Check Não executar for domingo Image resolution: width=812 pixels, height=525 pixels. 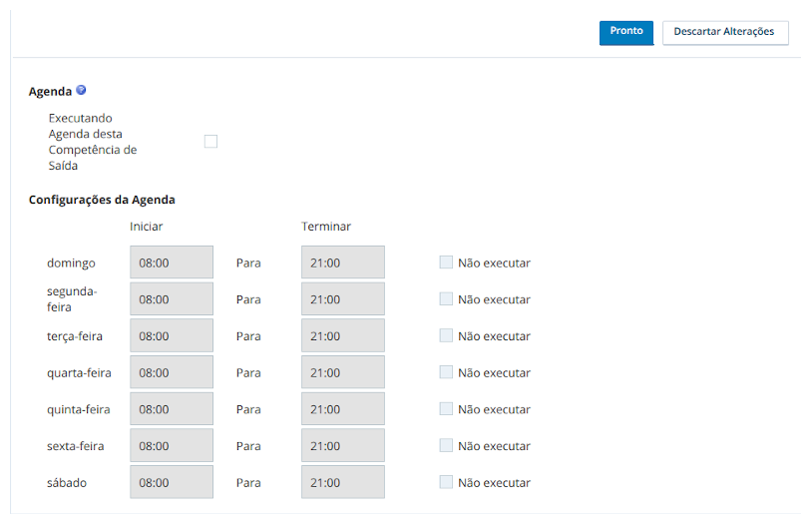pos(446,262)
